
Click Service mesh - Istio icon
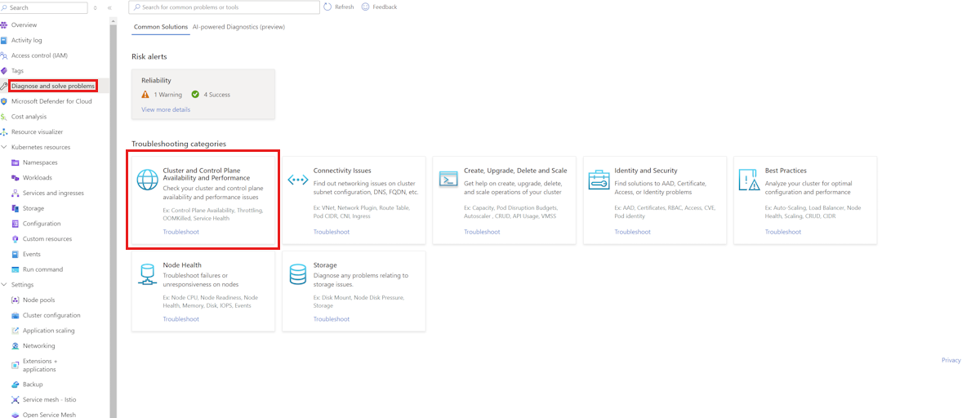16,400
